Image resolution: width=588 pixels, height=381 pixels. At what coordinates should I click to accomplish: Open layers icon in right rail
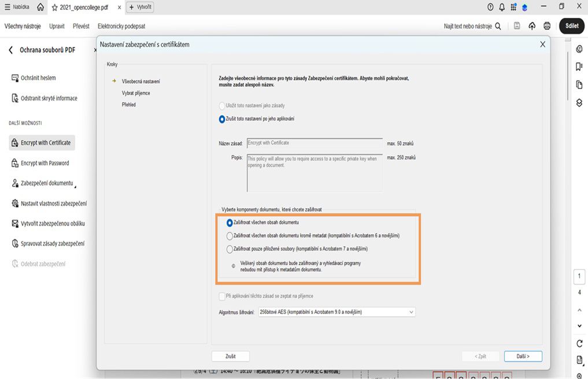point(579,102)
